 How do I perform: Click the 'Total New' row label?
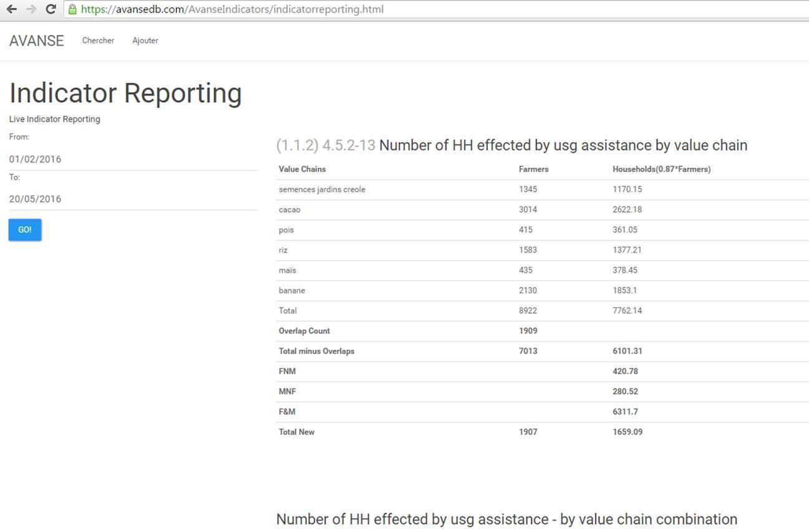click(x=297, y=432)
